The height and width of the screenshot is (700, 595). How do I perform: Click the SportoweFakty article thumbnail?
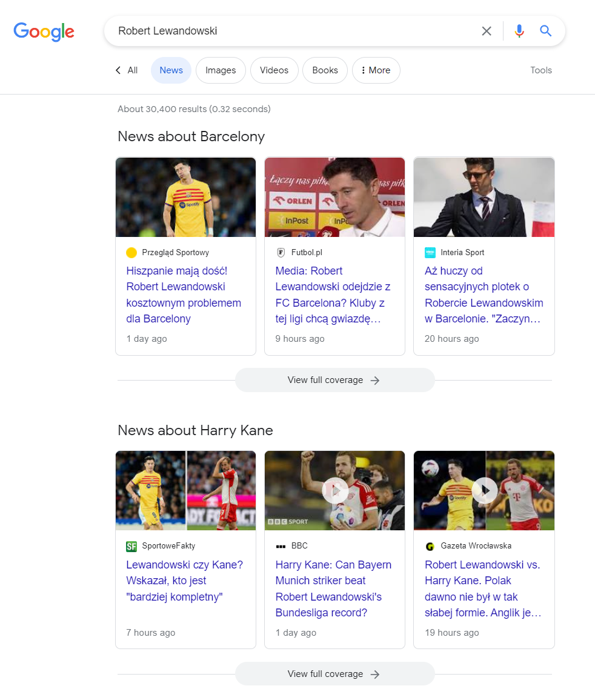pyautogui.click(x=185, y=491)
